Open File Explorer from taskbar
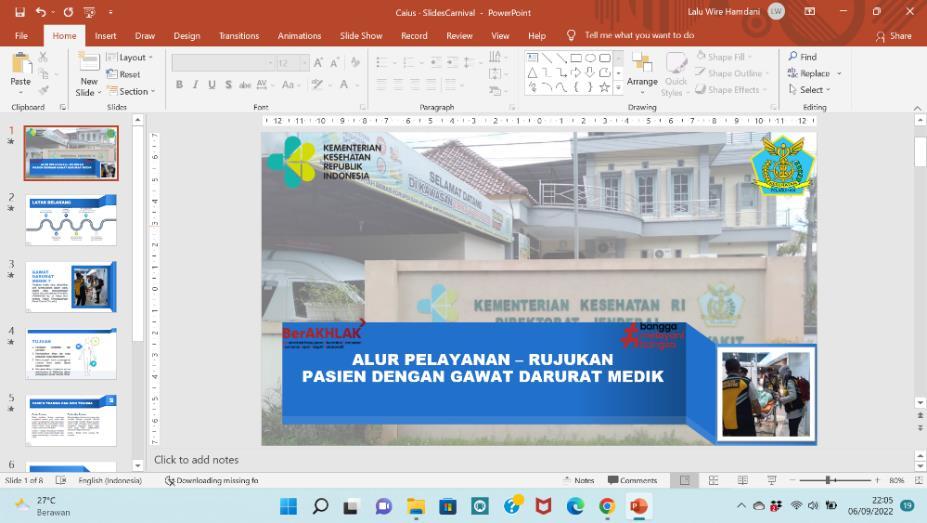This screenshot has width=927, height=523. [x=416, y=506]
